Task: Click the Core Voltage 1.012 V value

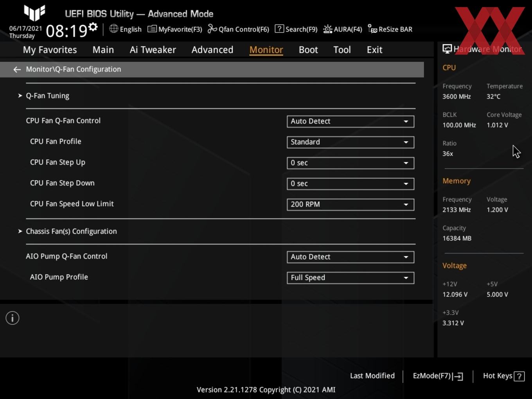Action: pyautogui.click(x=497, y=125)
